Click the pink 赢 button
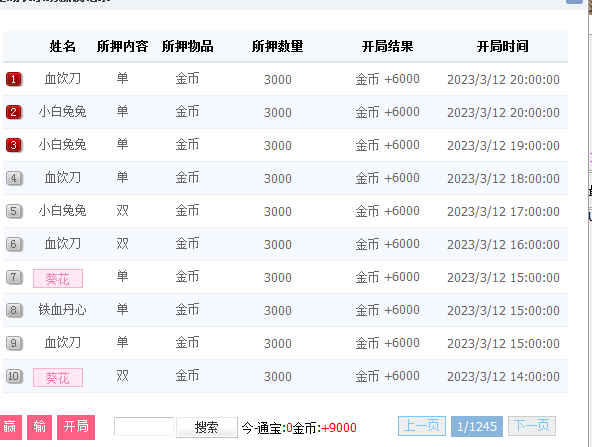Image resolution: width=592 pixels, height=447 pixels. pos(10,427)
